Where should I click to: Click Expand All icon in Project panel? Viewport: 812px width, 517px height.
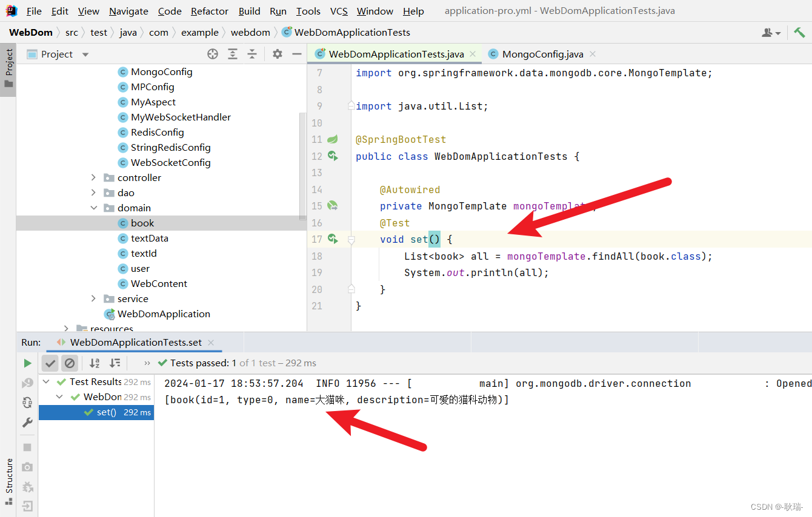click(x=233, y=54)
